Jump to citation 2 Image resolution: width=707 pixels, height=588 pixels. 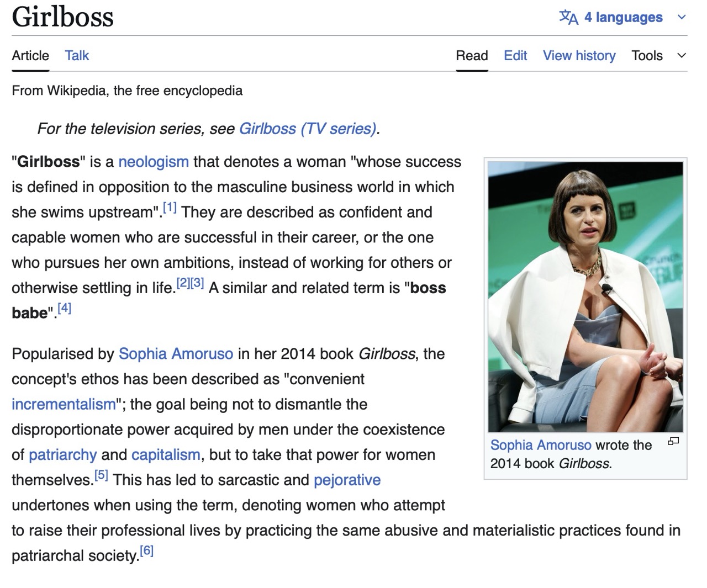coord(183,283)
